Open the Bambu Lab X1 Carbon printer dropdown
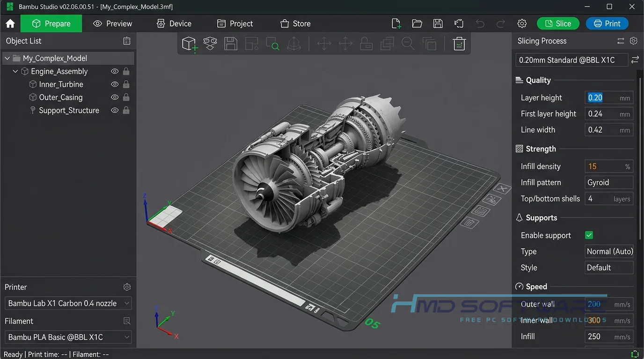The height and width of the screenshot is (359, 644). [68, 303]
